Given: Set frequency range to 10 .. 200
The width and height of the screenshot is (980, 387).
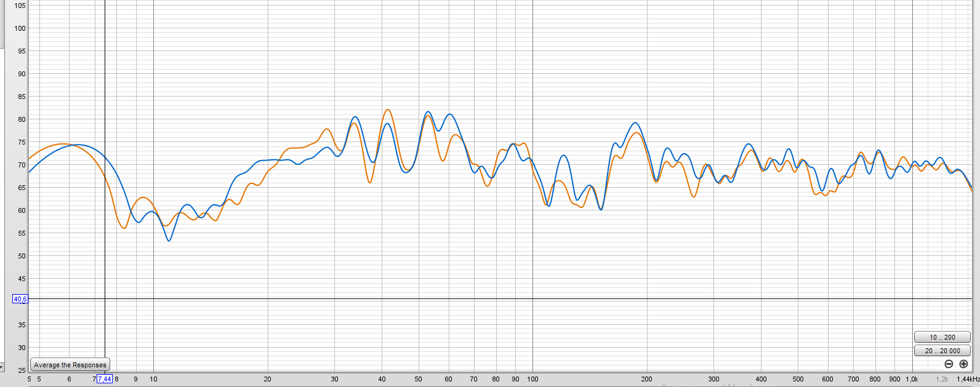Looking at the screenshot, I should [942, 337].
